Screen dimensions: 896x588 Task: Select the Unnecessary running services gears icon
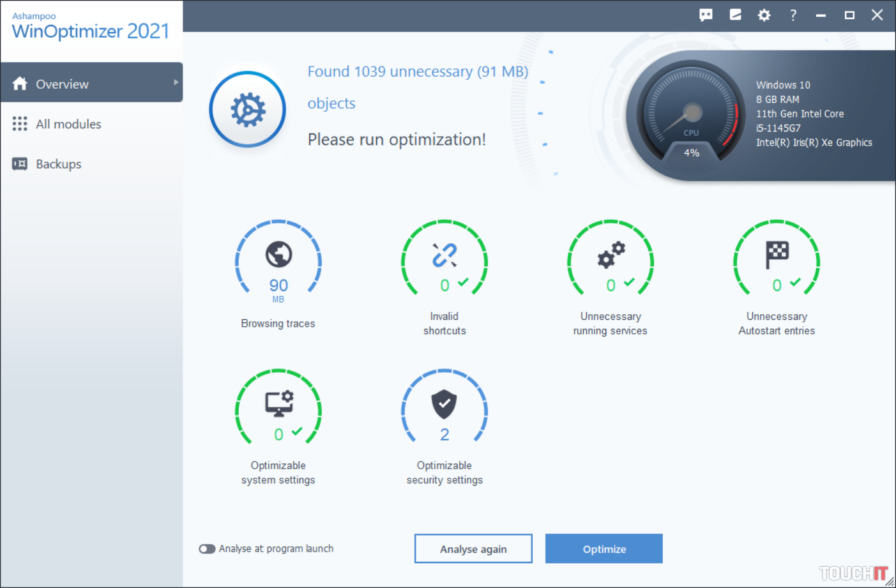pyautogui.click(x=611, y=255)
